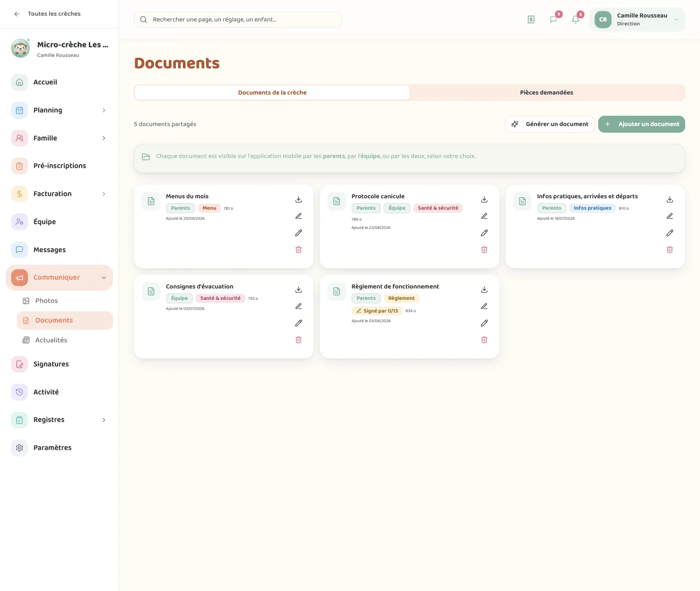
Task: Download the Menus du mois document
Action: click(298, 200)
